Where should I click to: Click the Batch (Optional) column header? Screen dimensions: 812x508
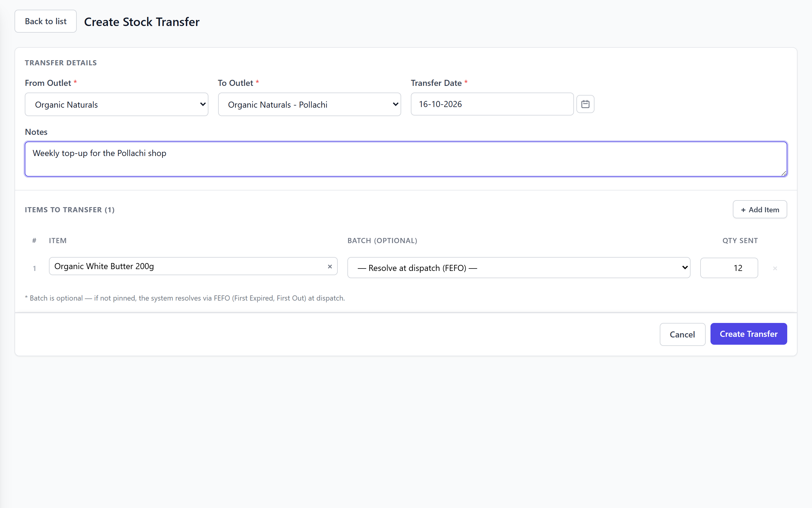pyautogui.click(x=382, y=241)
